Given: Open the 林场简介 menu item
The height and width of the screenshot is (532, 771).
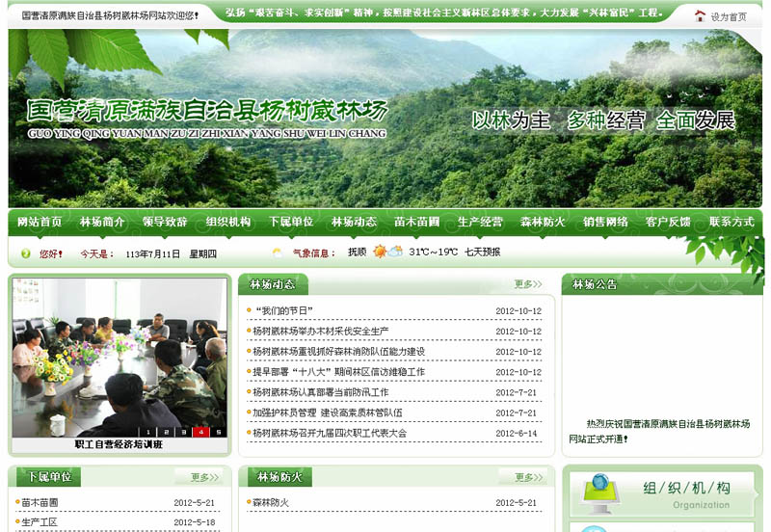Looking at the screenshot, I should (102, 222).
